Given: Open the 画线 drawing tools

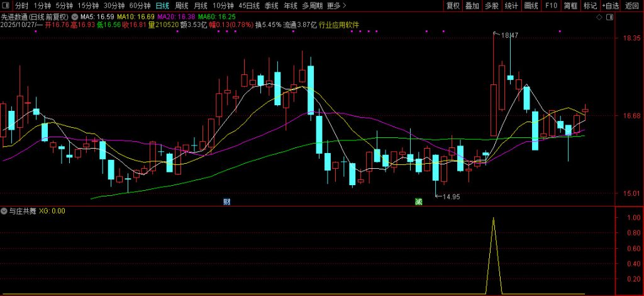Looking at the screenshot, I should tap(531, 6).
